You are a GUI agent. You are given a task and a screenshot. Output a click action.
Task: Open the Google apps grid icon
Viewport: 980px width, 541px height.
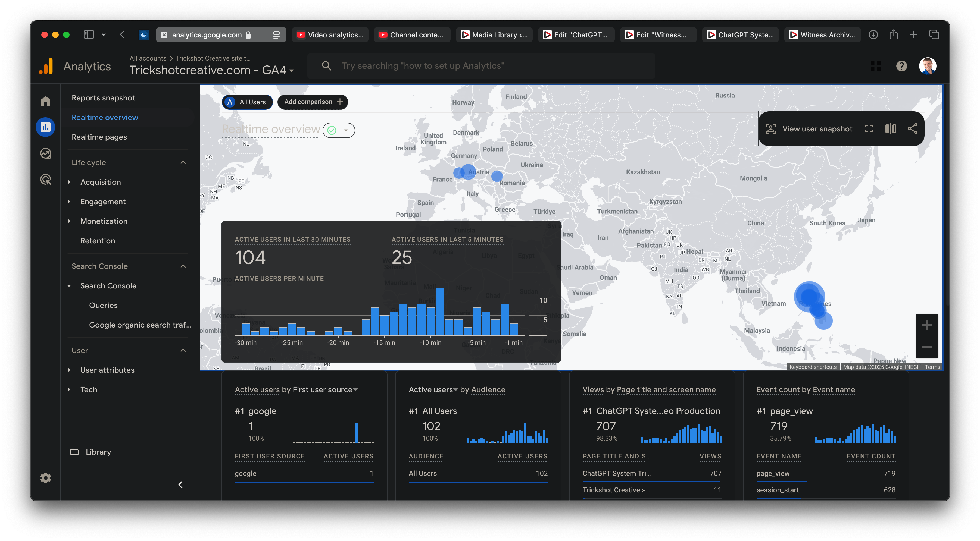[x=875, y=66]
